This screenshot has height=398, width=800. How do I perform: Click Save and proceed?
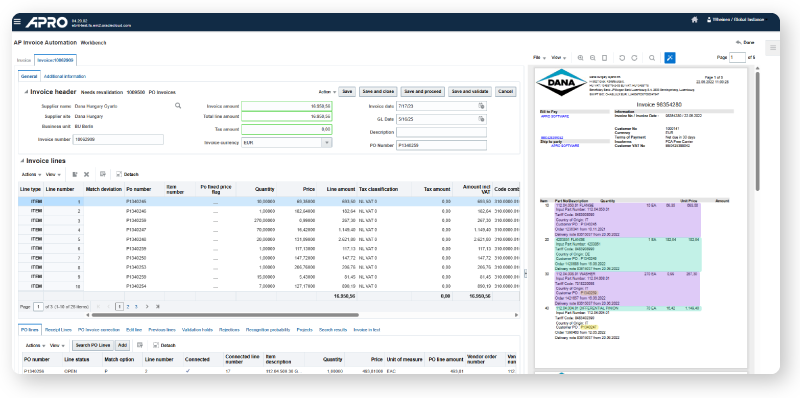pyautogui.click(x=422, y=92)
